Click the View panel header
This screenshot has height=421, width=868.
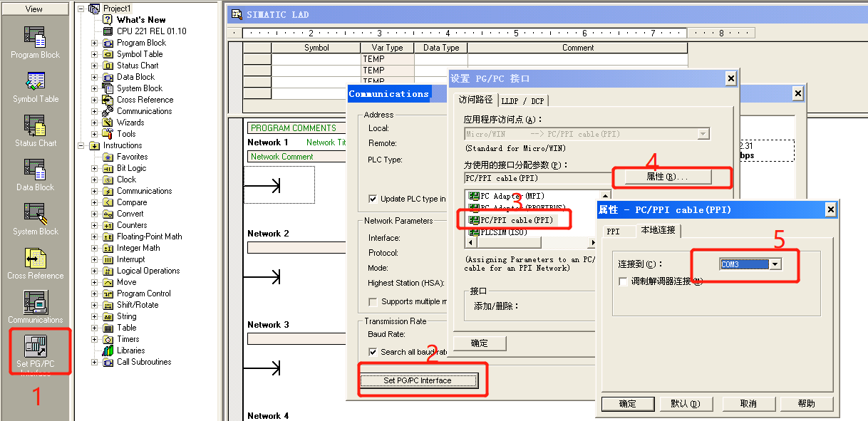[x=34, y=9]
